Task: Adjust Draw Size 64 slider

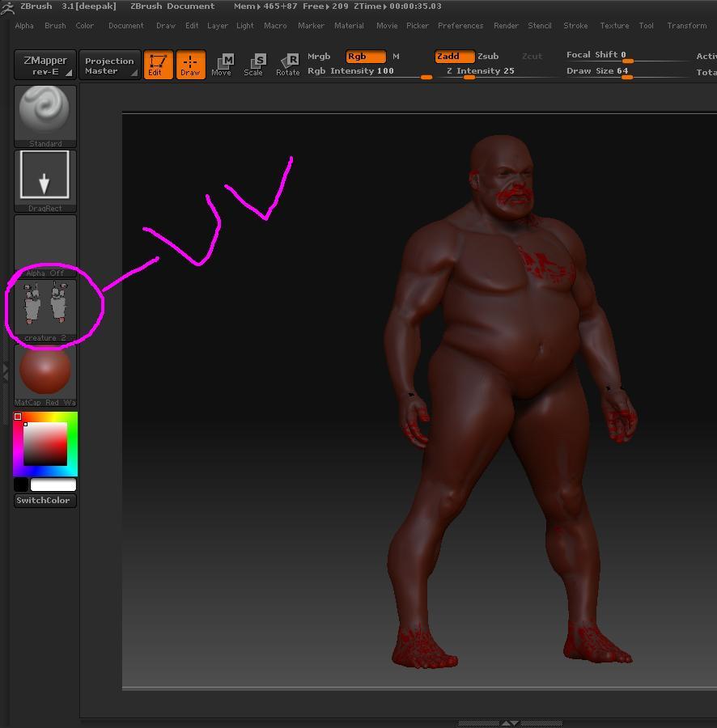Action: pyautogui.click(x=627, y=72)
